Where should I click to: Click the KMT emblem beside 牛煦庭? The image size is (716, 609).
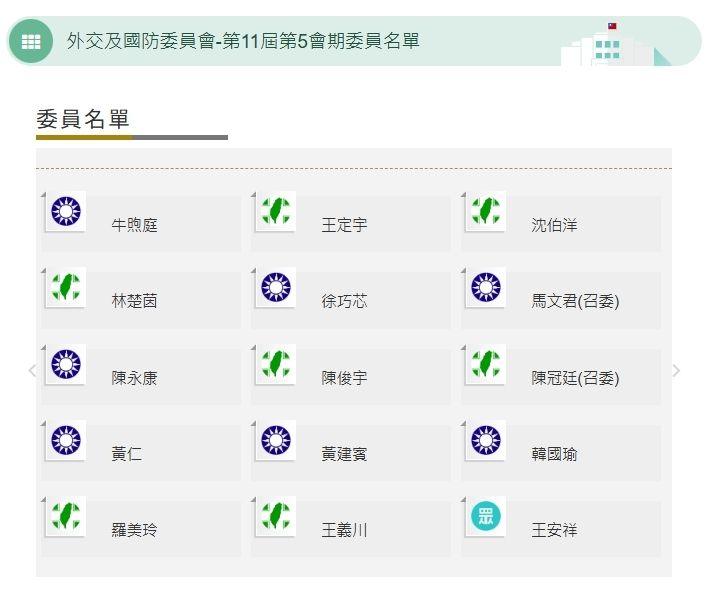66,211
